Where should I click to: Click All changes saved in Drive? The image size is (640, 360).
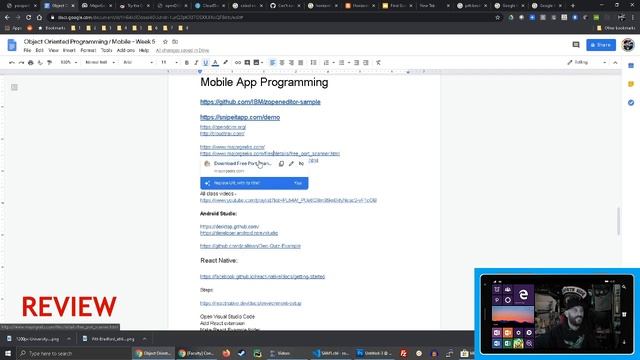point(182,51)
